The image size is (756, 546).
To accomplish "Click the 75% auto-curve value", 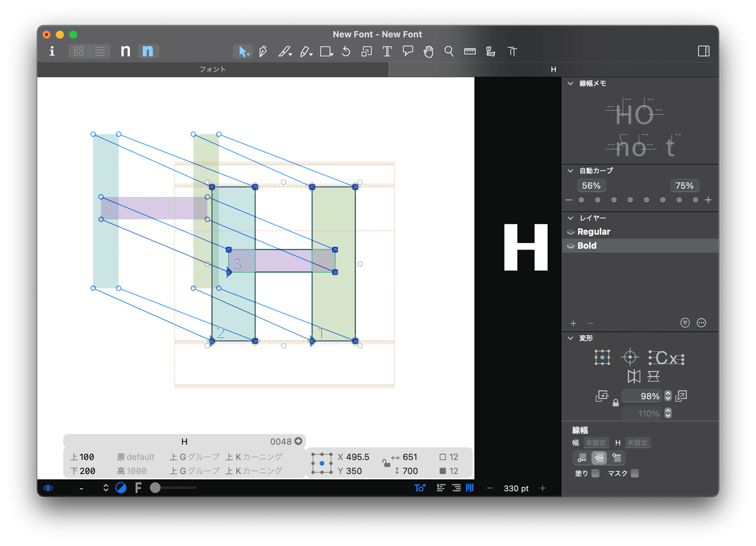I will 684,186.
